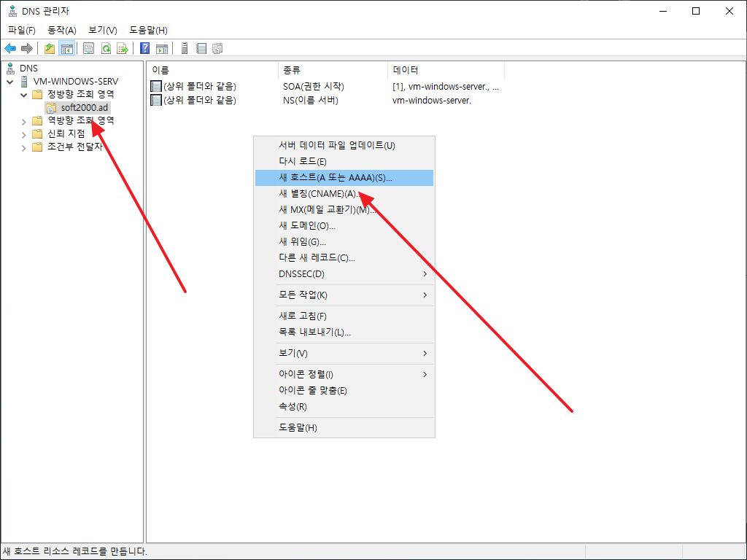Image resolution: width=747 pixels, height=560 pixels.
Task: Open the 동작(A) menu in menu bar
Action: [61, 30]
